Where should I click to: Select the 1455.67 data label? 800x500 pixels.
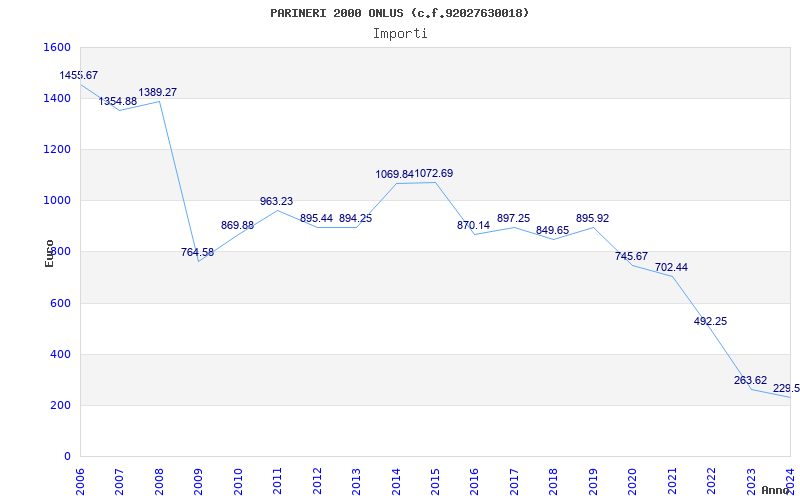coord(79,76)
